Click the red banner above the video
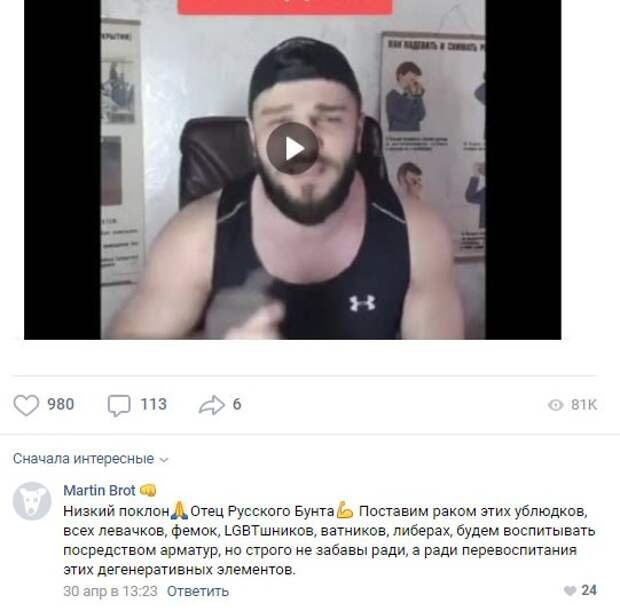 [285, 7]
